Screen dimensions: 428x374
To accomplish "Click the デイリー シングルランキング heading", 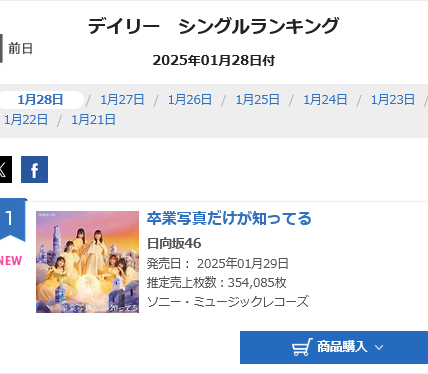I will pos(214,26).
